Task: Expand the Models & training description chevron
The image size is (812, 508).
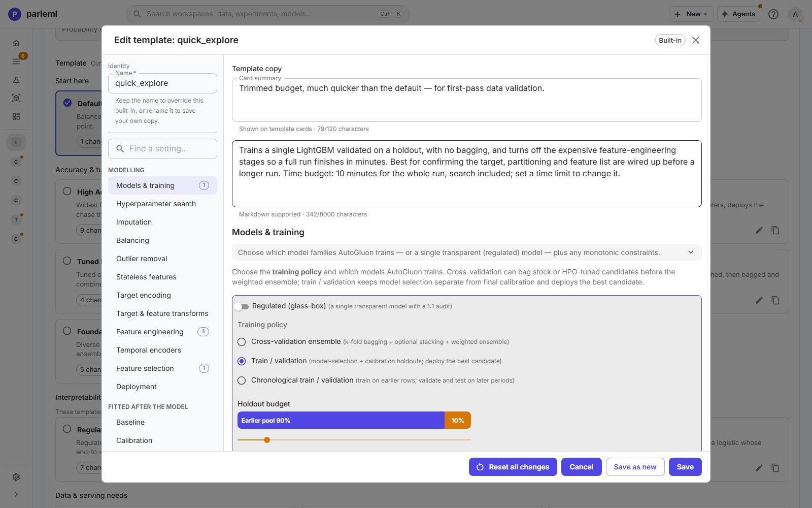Action: click(690, 252)
